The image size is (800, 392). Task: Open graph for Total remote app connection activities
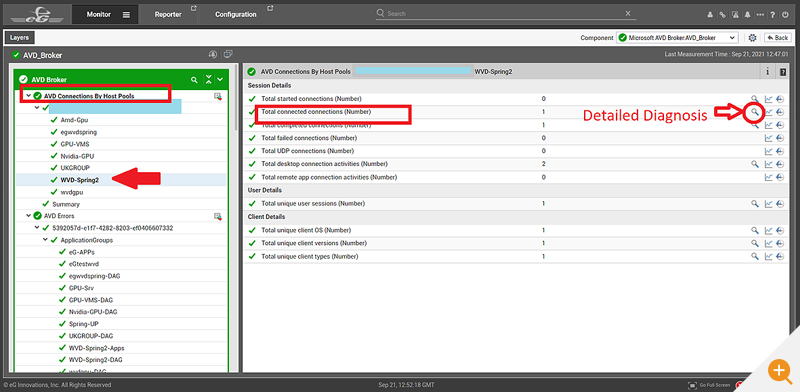tap(768, 177)
